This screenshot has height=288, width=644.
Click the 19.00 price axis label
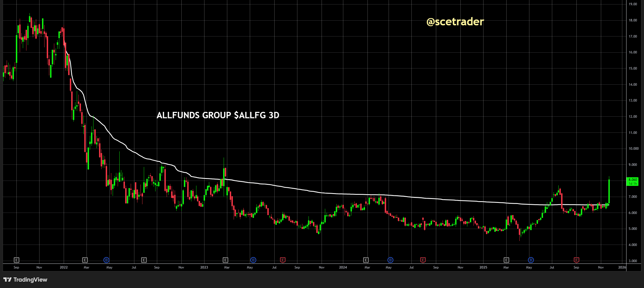click(633, 4)
